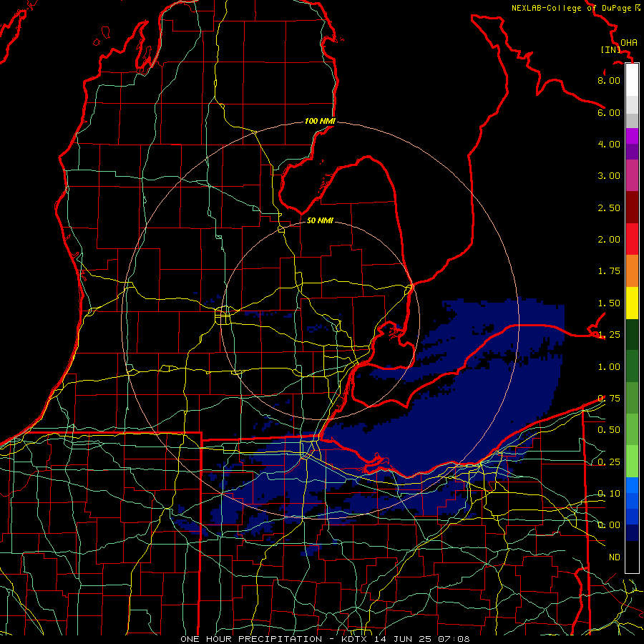Screen dimensions: 644x644
Task: Select the pink swatch beside 3.00
Action: tap(632, 176)
